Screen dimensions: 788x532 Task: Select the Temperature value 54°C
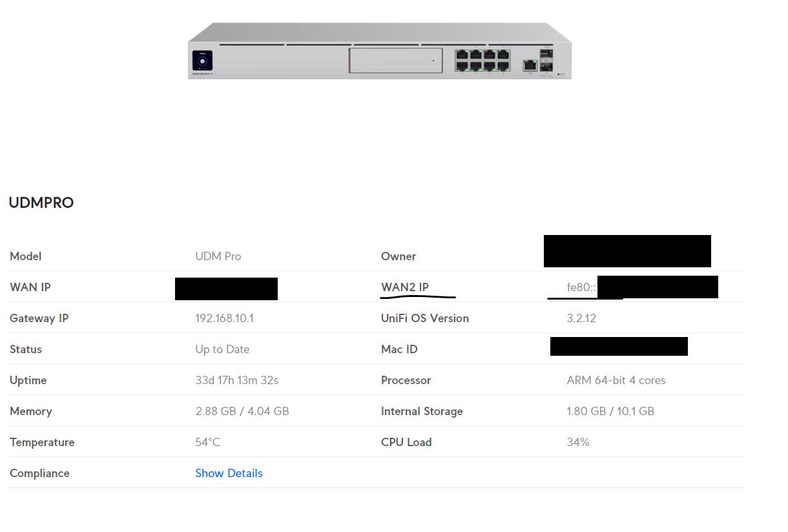[x=208, y=442]
